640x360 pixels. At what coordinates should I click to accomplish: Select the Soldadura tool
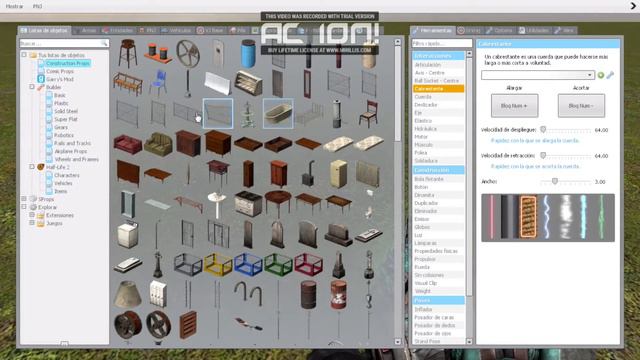(438, 161)
